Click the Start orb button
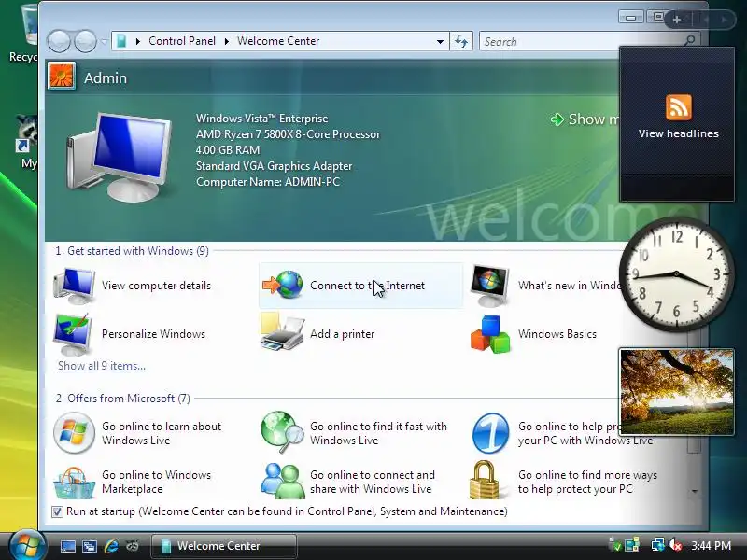Viewport: 747px width, 560px height. pyautogui.click(x=27, y=545)
